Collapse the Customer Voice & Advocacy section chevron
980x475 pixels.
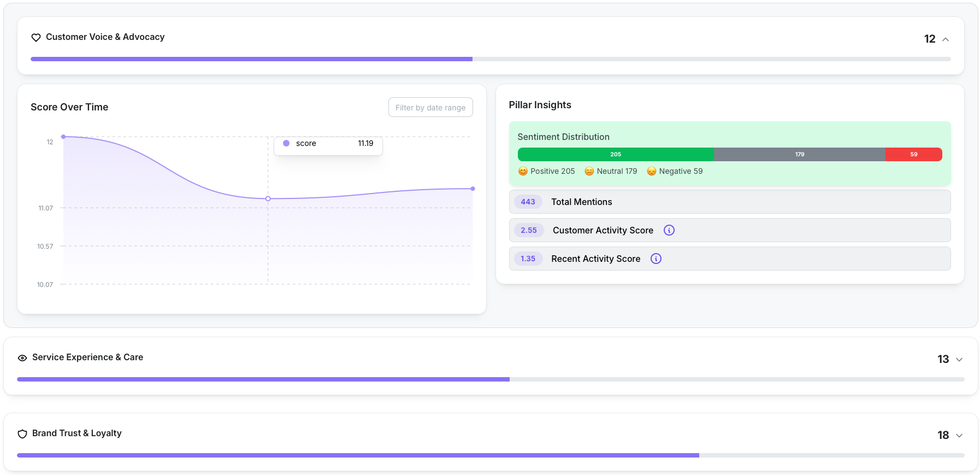[x=946, y=39]
